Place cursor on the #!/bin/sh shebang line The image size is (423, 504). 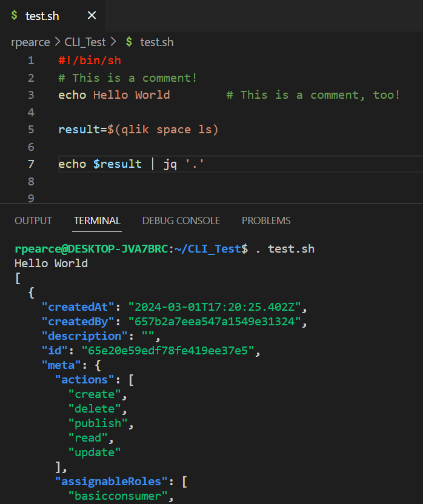coord(90,61)
